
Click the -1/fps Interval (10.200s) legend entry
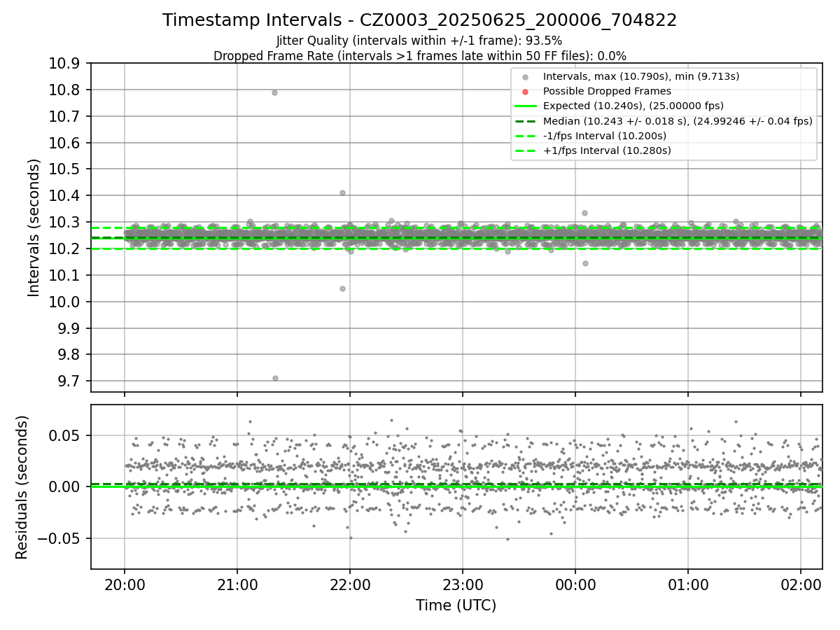pos(605,136)
